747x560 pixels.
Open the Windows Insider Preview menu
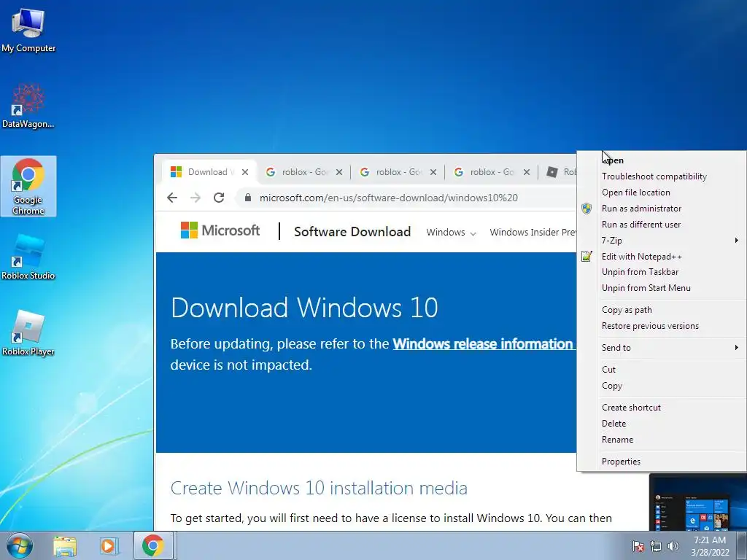tap(533, 233)
